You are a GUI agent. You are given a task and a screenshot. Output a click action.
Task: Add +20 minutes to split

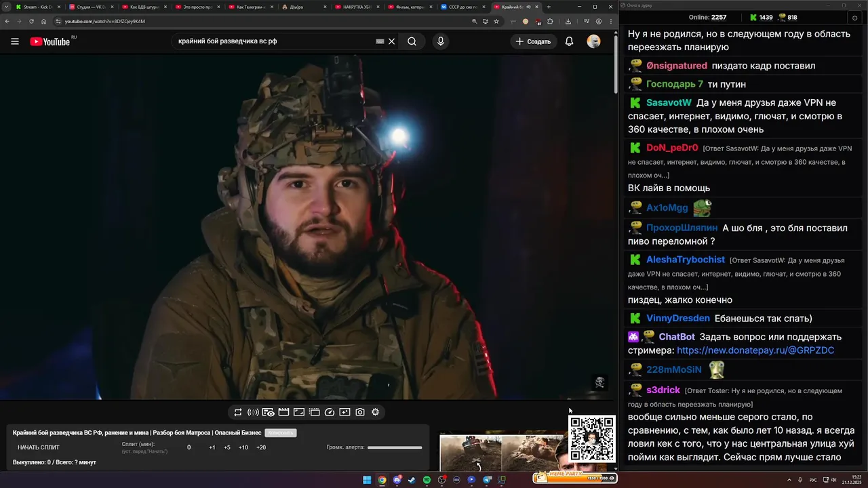(x=261, y=447)
